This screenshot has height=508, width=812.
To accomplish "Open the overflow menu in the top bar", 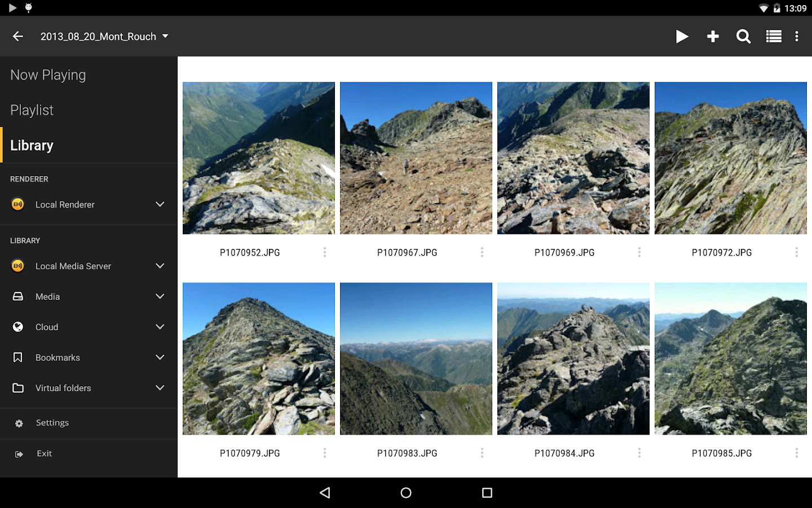I will 797,36.
